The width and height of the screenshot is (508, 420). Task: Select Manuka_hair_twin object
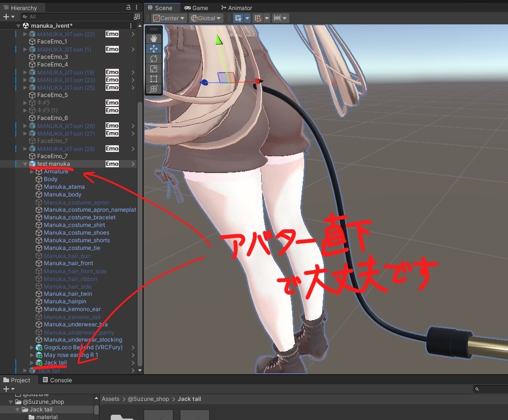[x=67, y=294]
